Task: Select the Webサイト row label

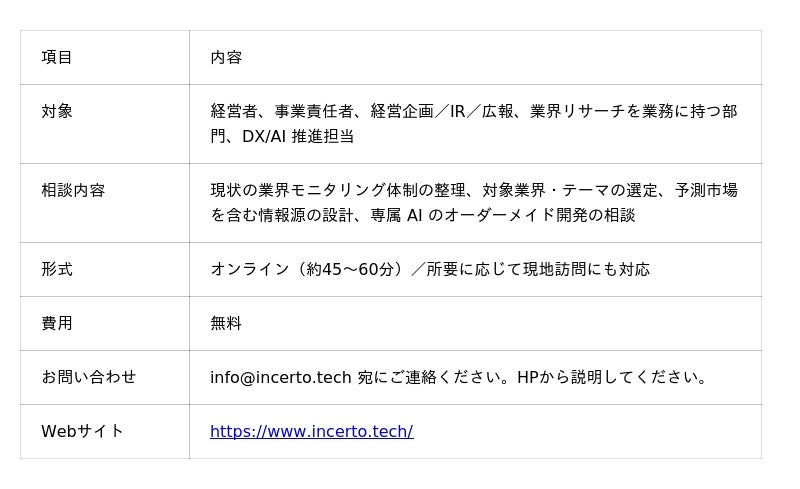Action: [x=82, y=432]
